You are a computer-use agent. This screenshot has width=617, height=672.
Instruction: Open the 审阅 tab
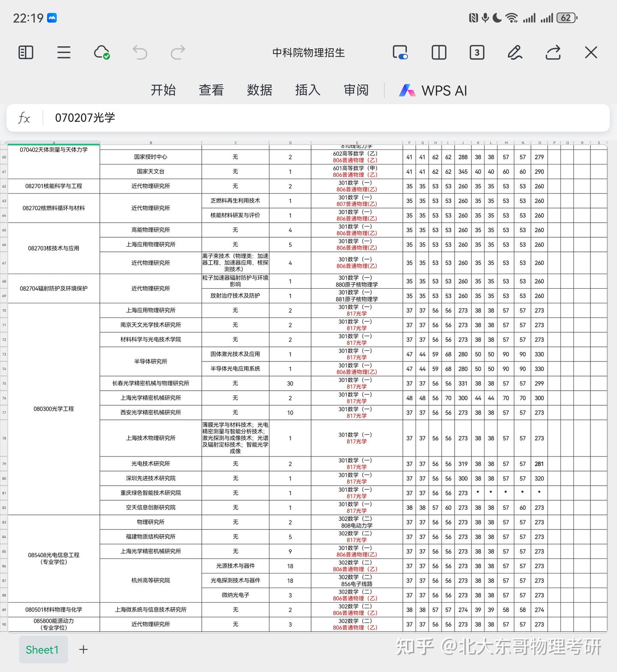[x=356, y=90]
